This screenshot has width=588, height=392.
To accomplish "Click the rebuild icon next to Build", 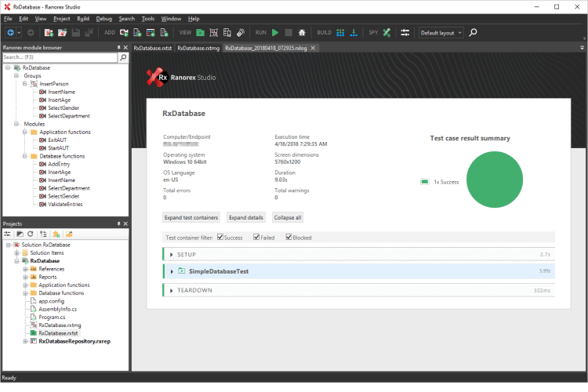I will click(x=354, y=33).
